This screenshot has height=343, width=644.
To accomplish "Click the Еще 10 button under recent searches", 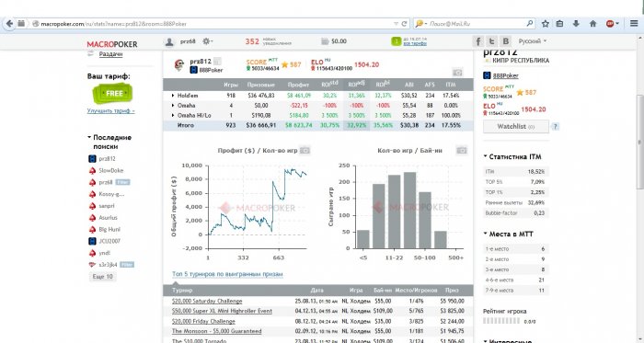I will point(102,277).
